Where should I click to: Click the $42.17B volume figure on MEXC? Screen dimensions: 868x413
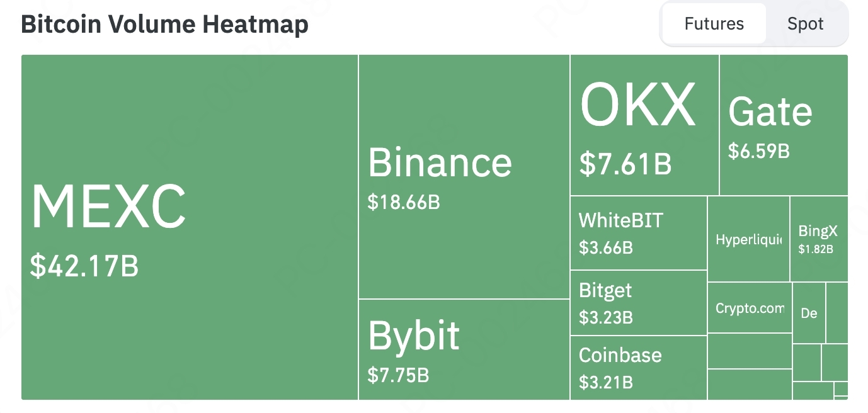pos(84,266)
